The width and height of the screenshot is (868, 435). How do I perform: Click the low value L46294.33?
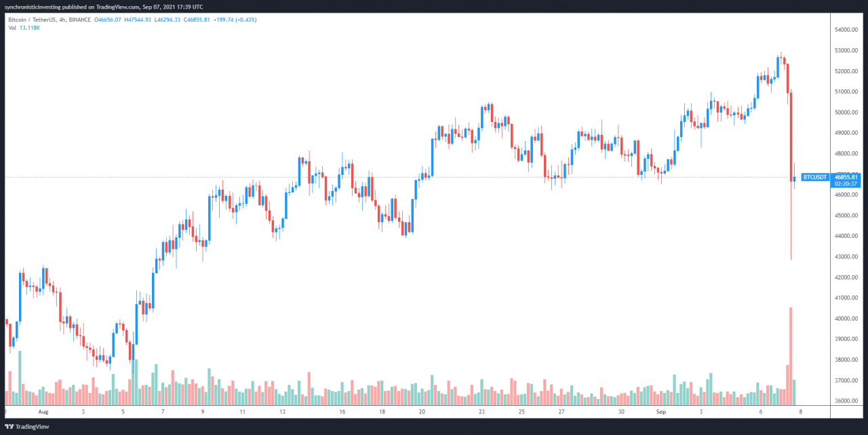click(x=167, y=20)
